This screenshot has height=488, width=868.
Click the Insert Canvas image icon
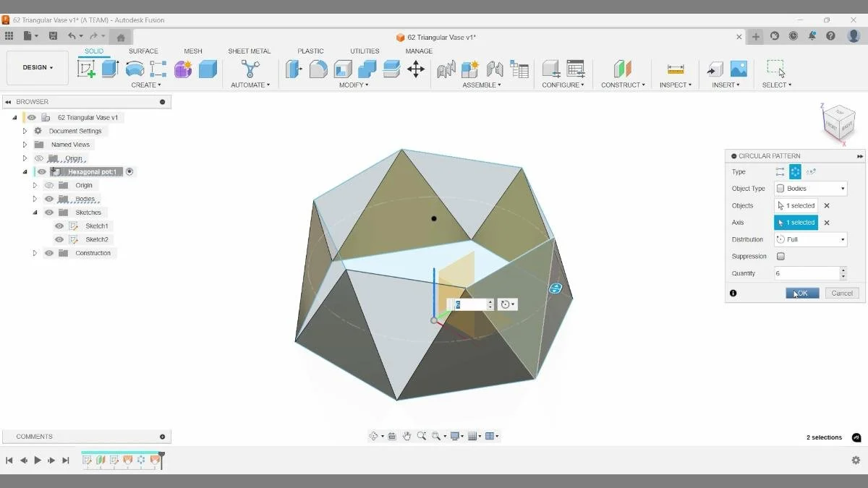pos(739,69)
